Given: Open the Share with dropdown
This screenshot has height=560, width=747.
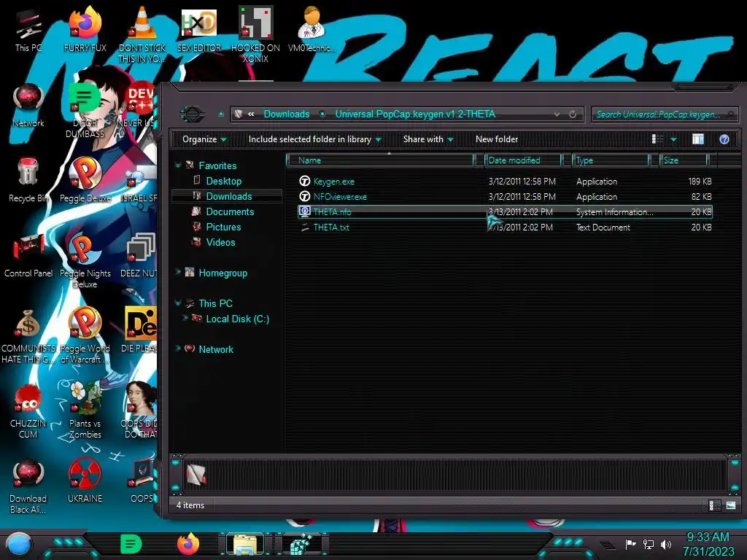Looking at the screenshot, I should (x=427, y=139).
